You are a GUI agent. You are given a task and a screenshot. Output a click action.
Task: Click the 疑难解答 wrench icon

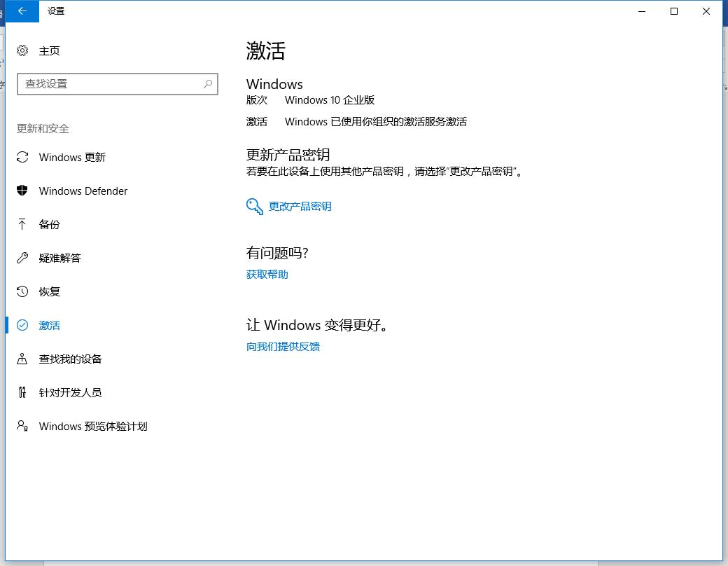click(22, 258)
